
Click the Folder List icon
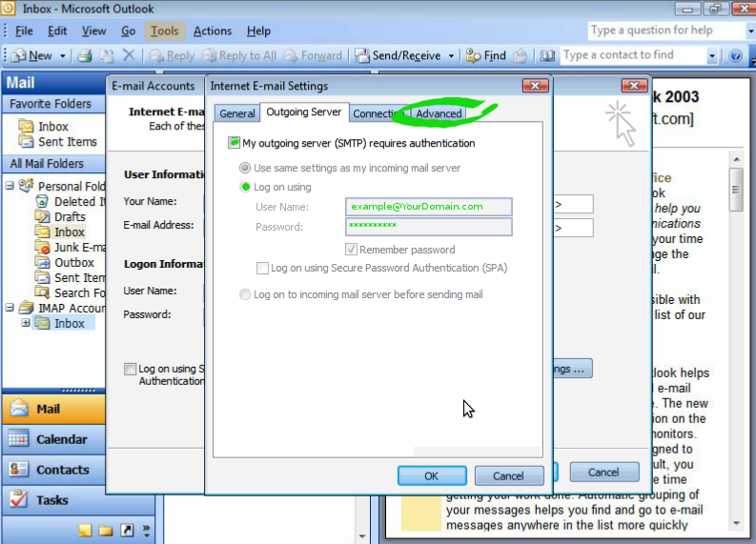point(106,531)
